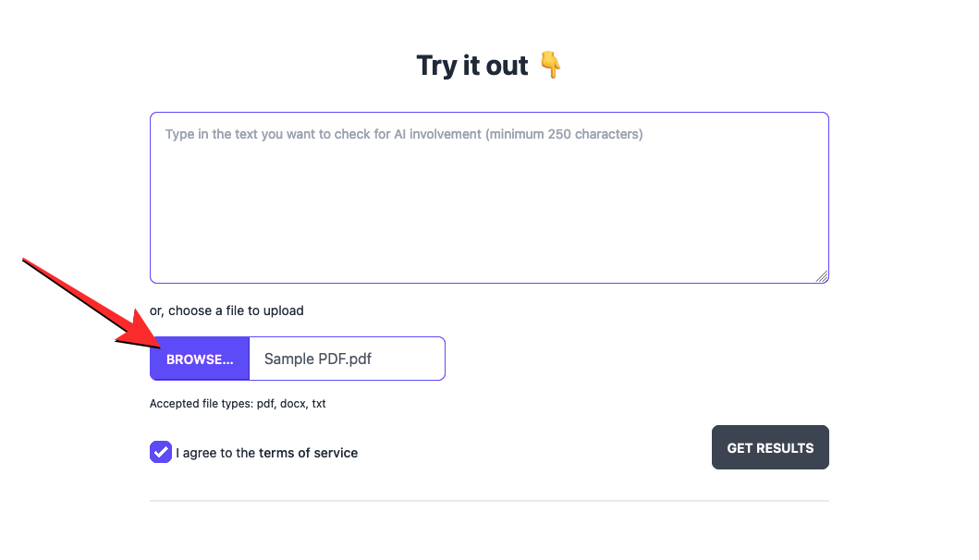Click the Sample PDF.pdf filename field
The width and height of the screenshot is (979, 560).
347,359
